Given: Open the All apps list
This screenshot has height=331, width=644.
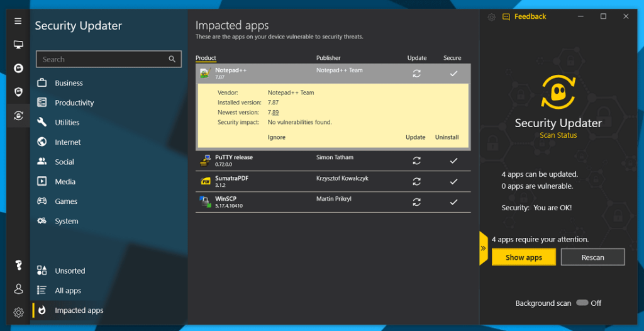Looking at the screenshot, I should (x=68, y=291).
